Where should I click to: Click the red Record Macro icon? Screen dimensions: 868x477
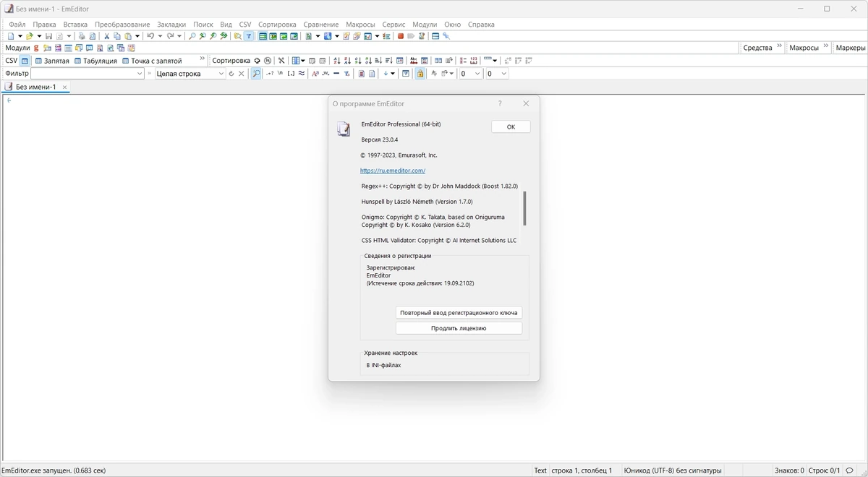401,36
